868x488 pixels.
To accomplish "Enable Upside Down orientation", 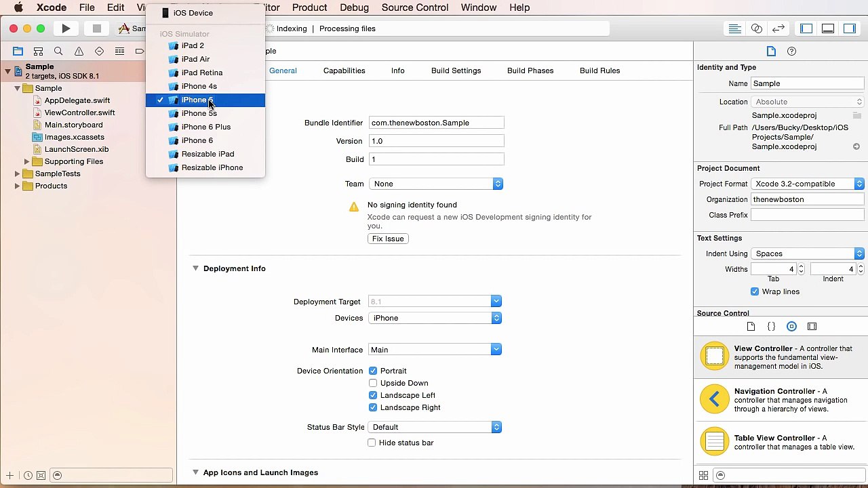I will tap(373, 383).
